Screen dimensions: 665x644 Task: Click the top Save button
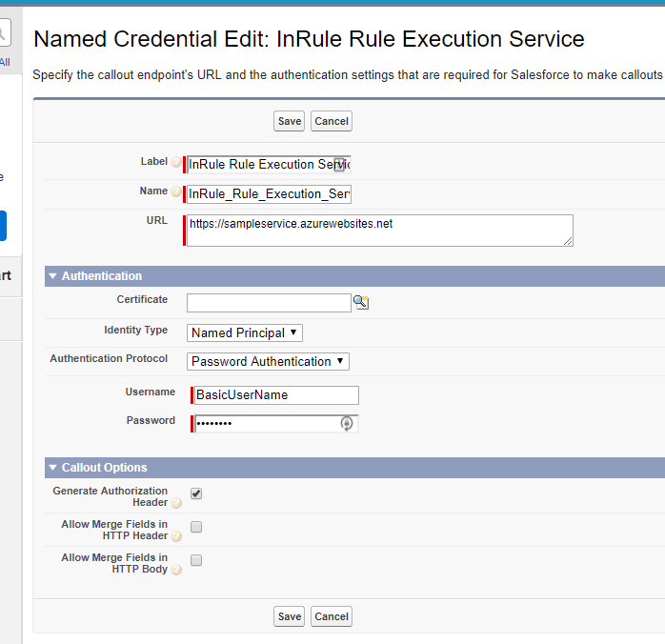(x=290, y=121)
